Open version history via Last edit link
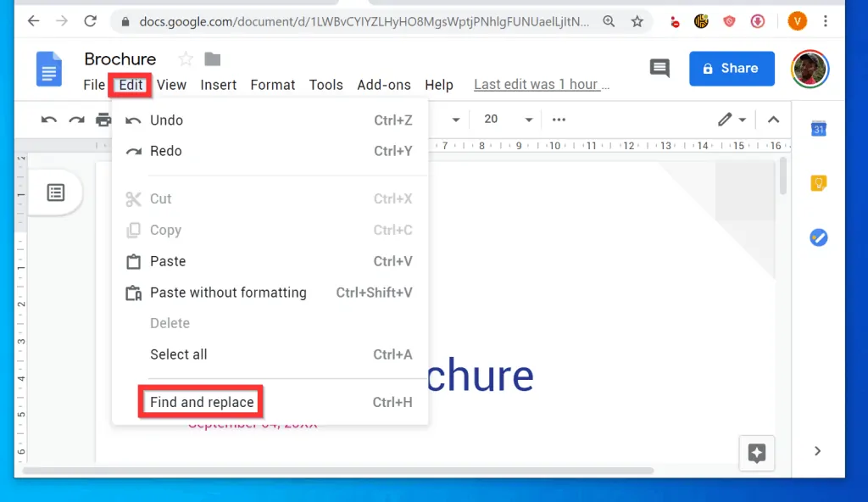868x502 pixels. [542, 84]
